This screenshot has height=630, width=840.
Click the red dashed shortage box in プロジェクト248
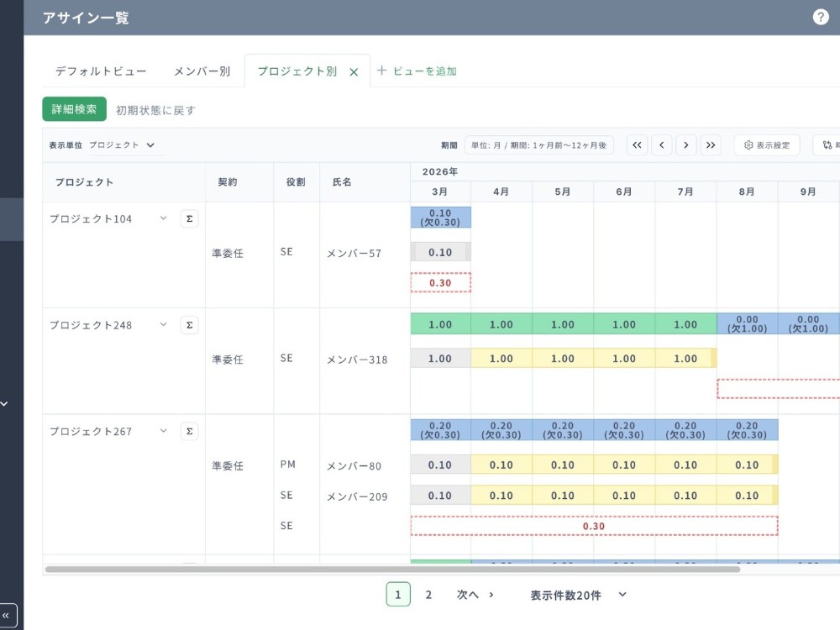click(x=779, y=389)
